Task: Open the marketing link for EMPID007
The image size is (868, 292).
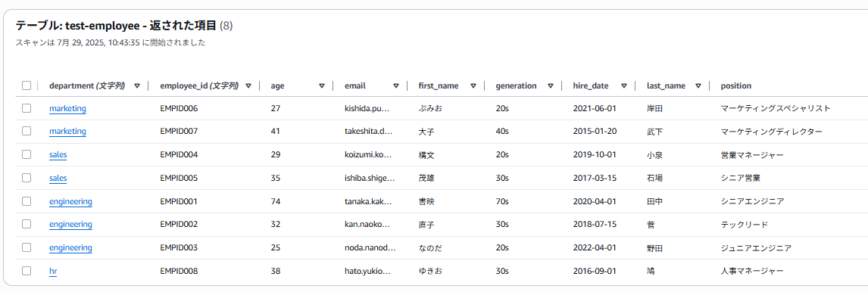Action: pos(67,132)
